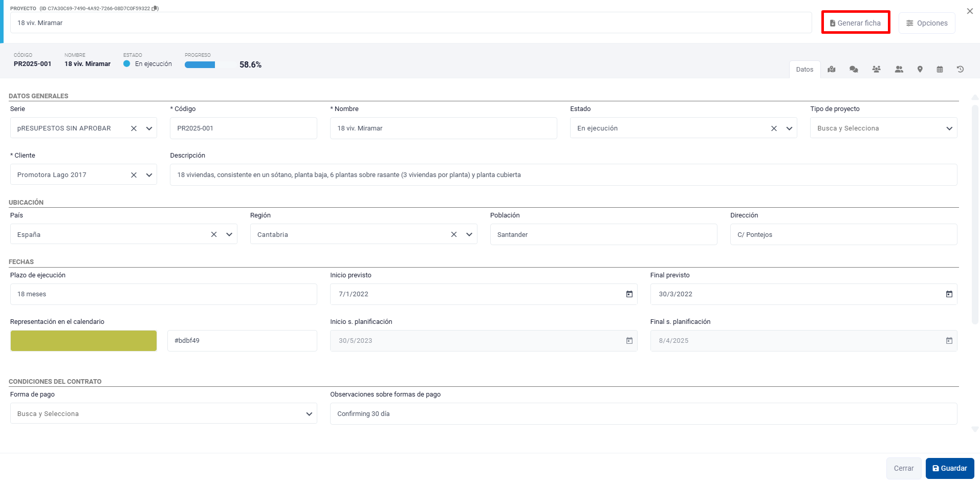Open the calendar grid tab icon
The width and height of the screenshot is (980, 482).
(x=940, y=70)
